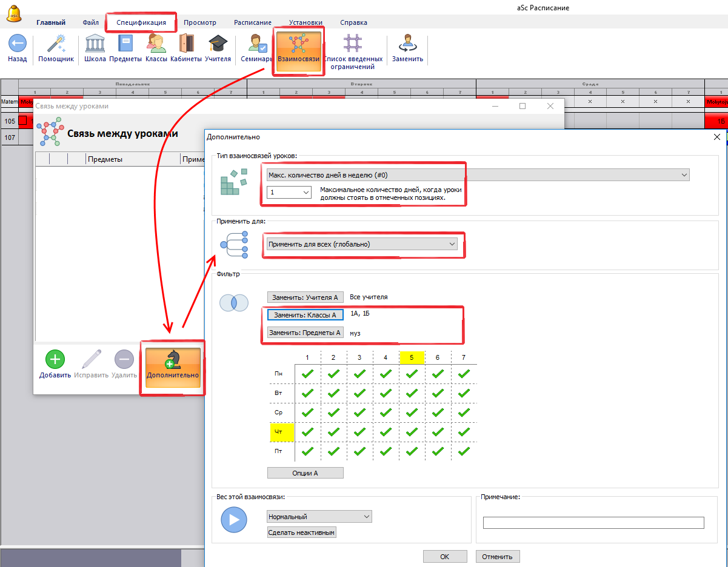728x567 pixels.
Task: Open Список введенных ограничений icon
Action: pyautogui.click(x=353, y=44)
